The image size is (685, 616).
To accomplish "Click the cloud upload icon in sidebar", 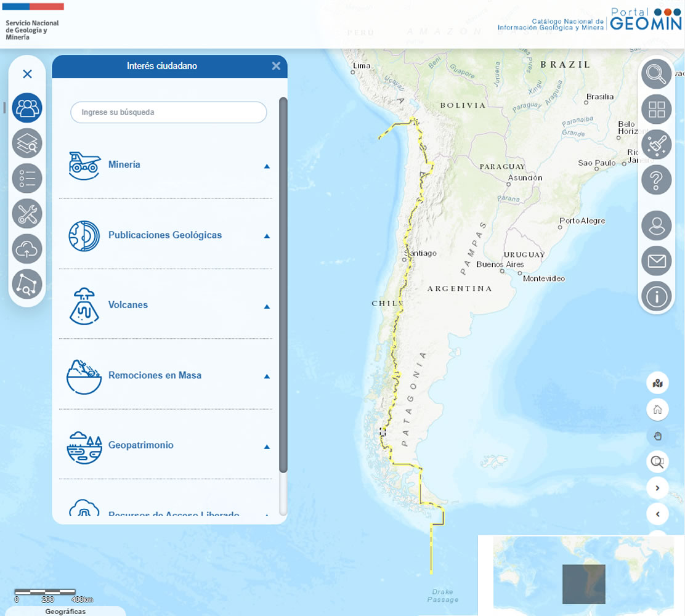I will [27, 249].
